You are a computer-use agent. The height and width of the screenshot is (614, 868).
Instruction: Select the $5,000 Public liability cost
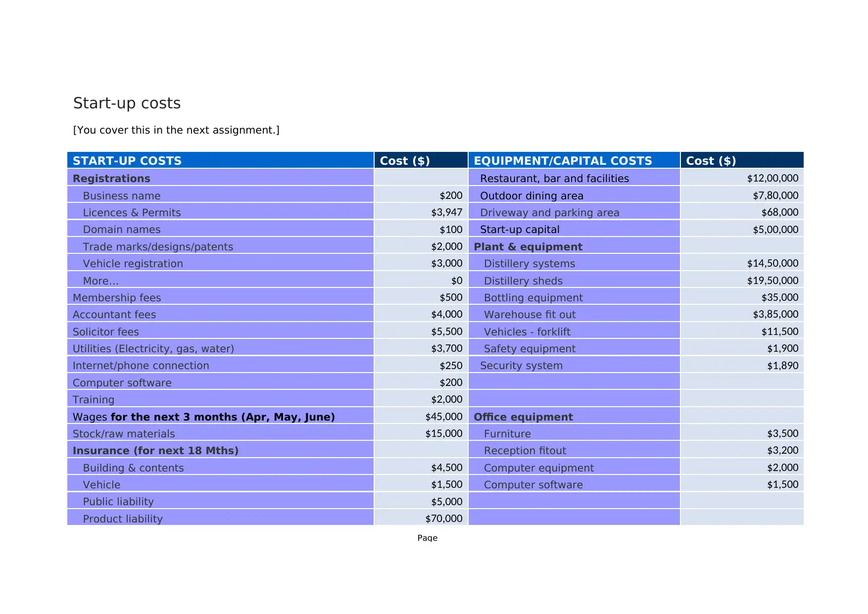tap(446, 502)
